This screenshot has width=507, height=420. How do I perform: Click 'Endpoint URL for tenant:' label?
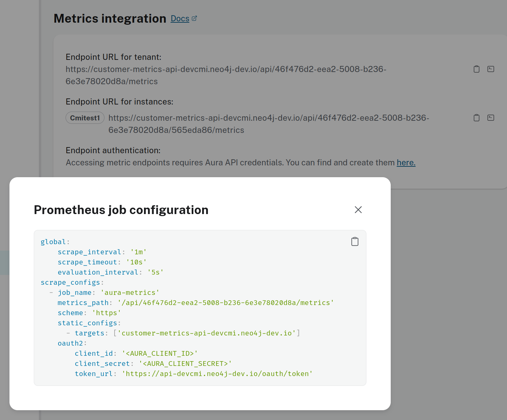(x=114, y=57)
